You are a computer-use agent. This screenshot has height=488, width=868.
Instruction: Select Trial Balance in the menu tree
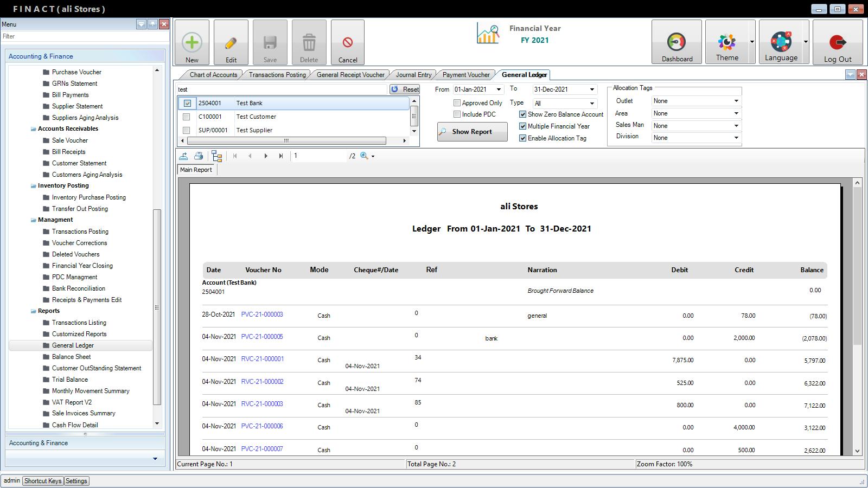70,380
